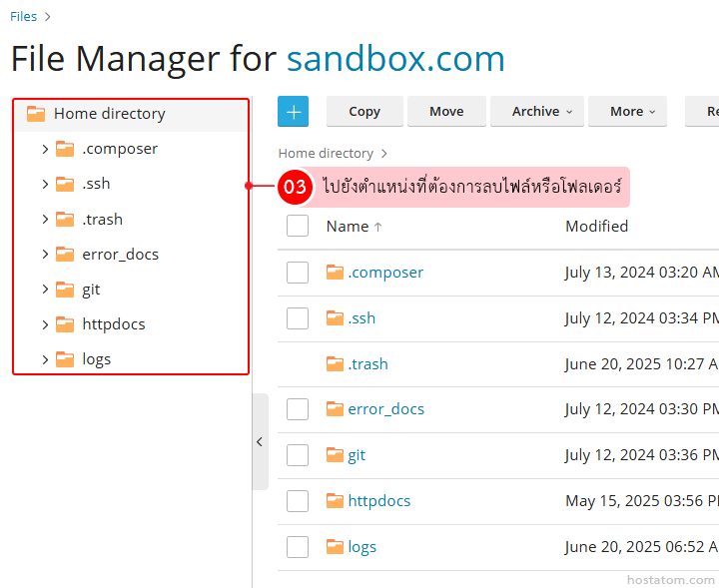Click the logs folder icon in file list
Viewport: 719px width, 588px height.
point(335,547)
